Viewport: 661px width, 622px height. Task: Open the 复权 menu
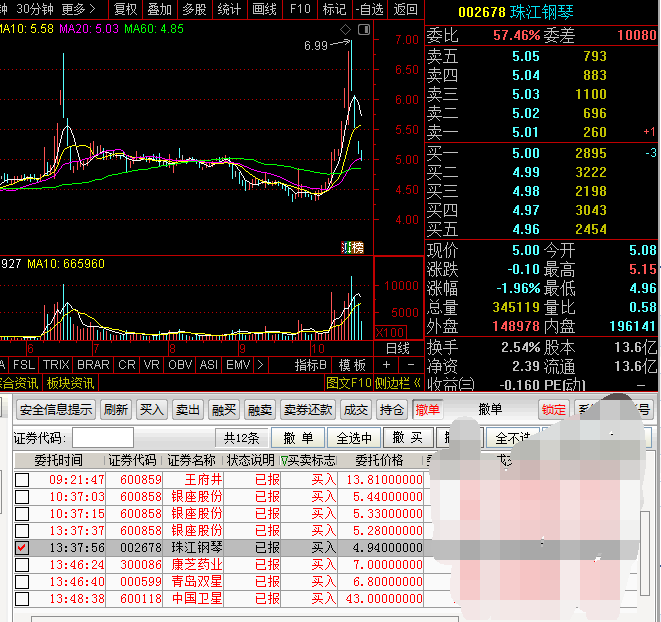(125, 9)
